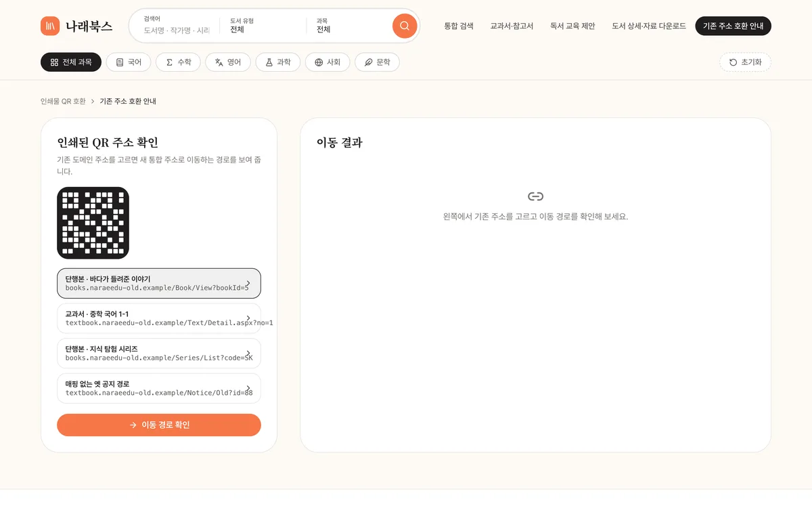Select address books.naraeedu-old.example/Series/List?code=SK
The height and width of the screenshot is (508, 812).
(159, 354)
